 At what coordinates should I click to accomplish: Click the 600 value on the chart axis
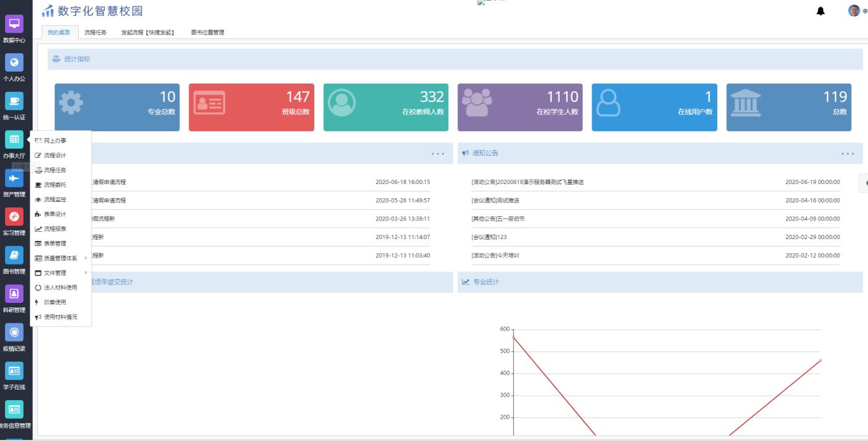point(505,329)
